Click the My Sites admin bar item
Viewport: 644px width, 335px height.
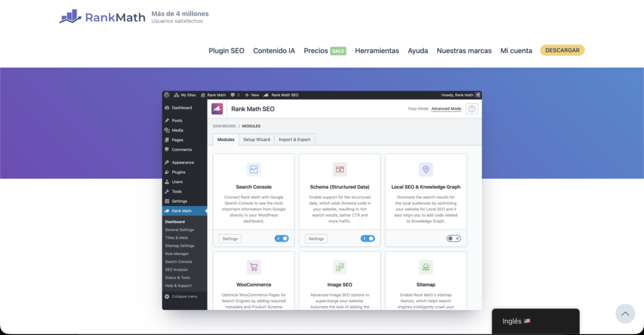(185, 95)
